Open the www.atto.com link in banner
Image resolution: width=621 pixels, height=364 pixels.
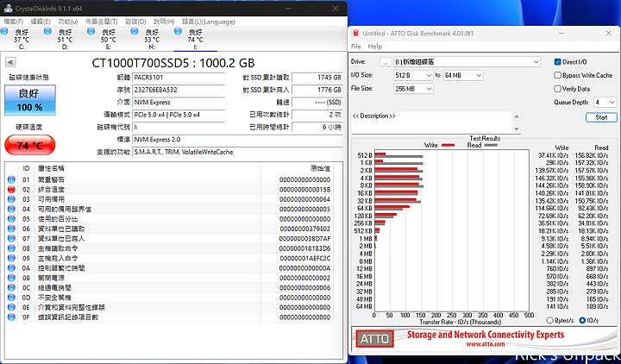point(485,344)
